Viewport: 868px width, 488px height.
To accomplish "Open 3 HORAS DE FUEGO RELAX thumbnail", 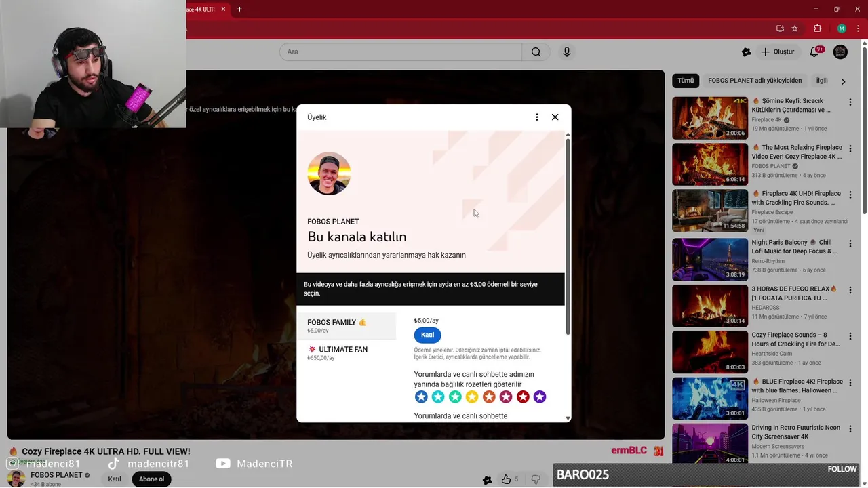I will [x=710, y=306].
